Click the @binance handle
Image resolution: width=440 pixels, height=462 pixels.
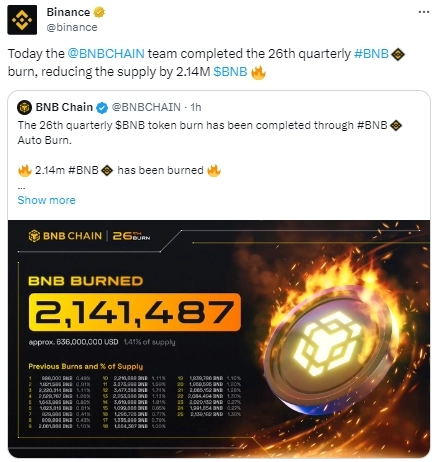point(72,27)
